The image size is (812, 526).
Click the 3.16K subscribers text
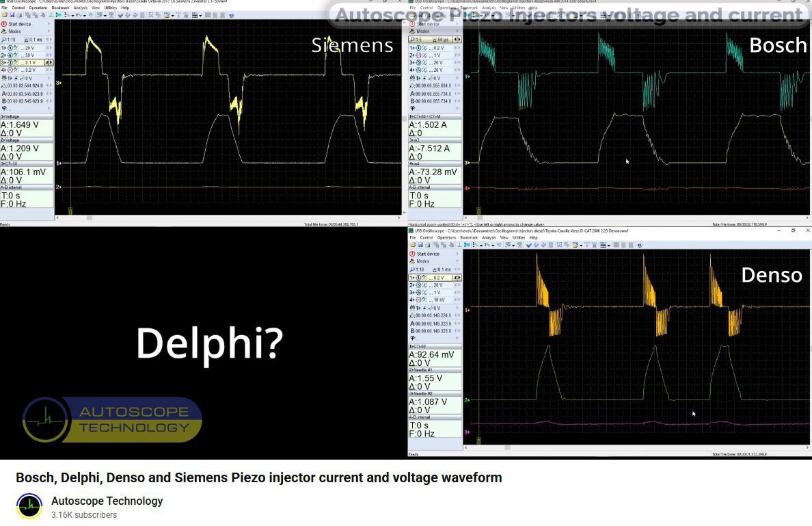click(x=84, y=515)
